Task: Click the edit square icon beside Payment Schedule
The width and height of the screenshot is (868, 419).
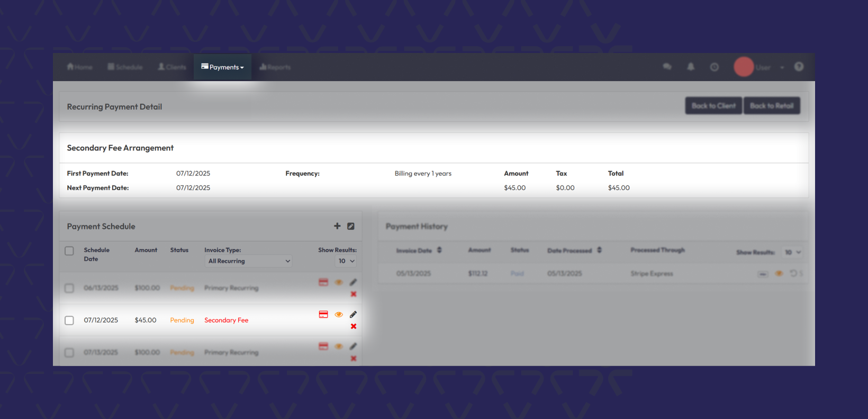Action: coord(350,226)
